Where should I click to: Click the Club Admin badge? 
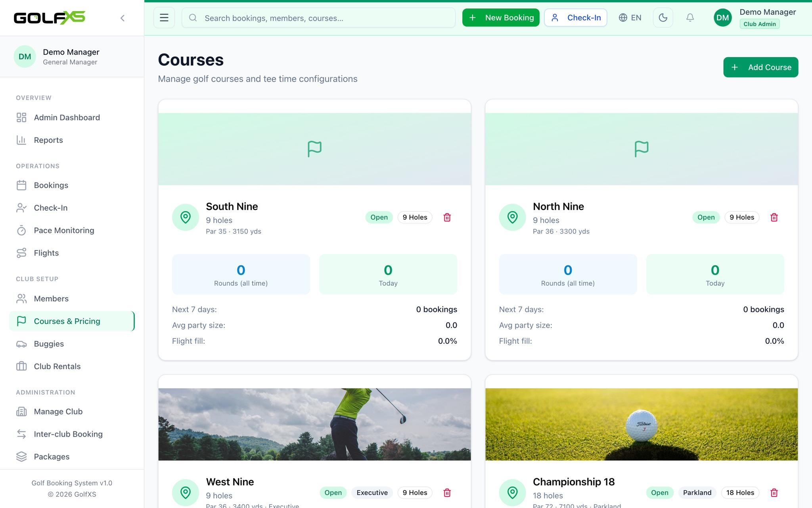coord(759,24)
